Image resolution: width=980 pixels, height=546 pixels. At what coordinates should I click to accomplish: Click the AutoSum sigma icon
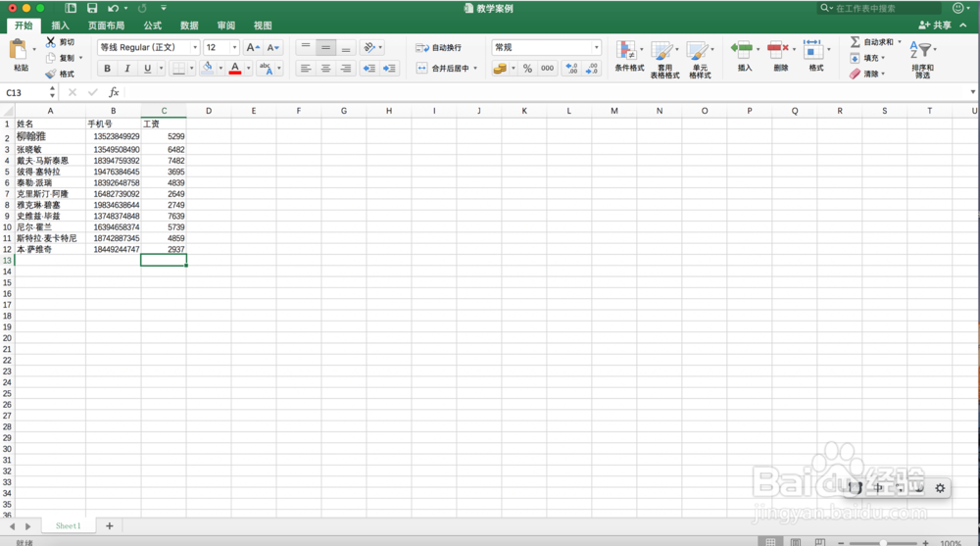[855, 42]
